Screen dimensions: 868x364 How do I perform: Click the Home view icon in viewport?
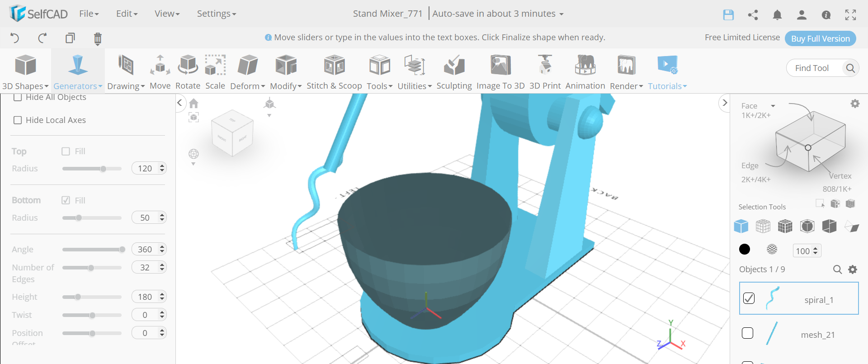[193, 104]
